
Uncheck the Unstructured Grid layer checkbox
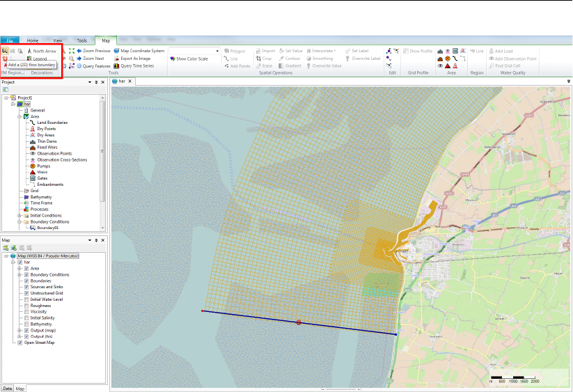[x=26, y=293]
